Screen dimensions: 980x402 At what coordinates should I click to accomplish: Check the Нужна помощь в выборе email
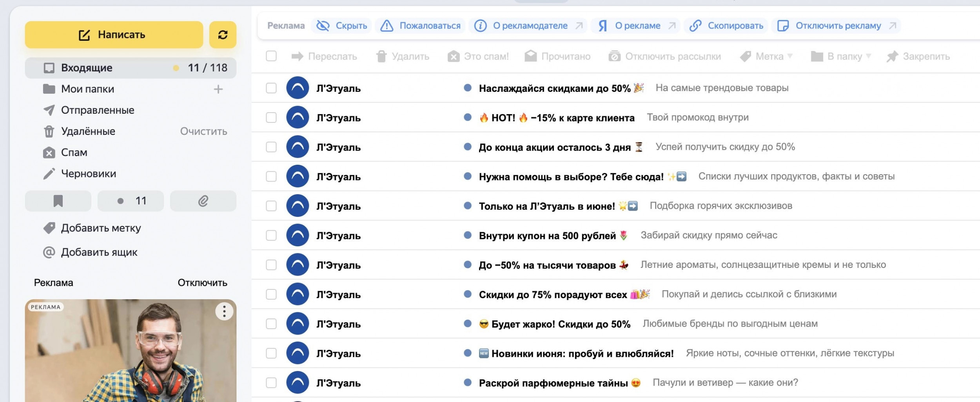tap(271, 176)
